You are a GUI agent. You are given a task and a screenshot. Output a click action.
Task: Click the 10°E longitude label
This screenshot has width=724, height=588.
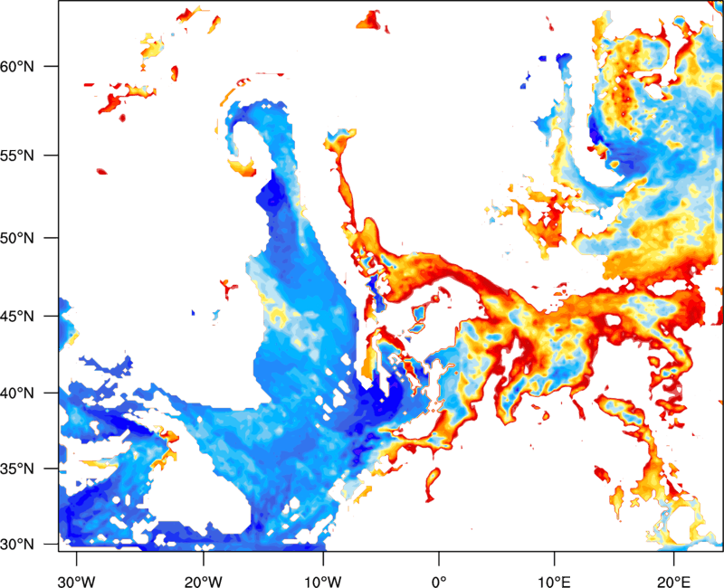tap(554, 582)
